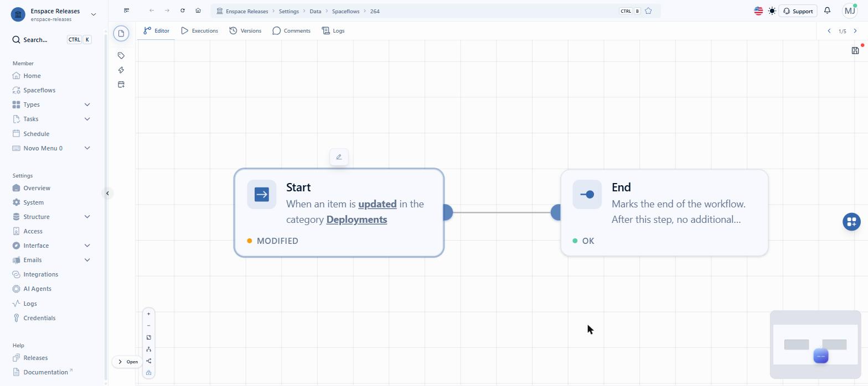Expand the bottom Open panel

tap(127, 362)
